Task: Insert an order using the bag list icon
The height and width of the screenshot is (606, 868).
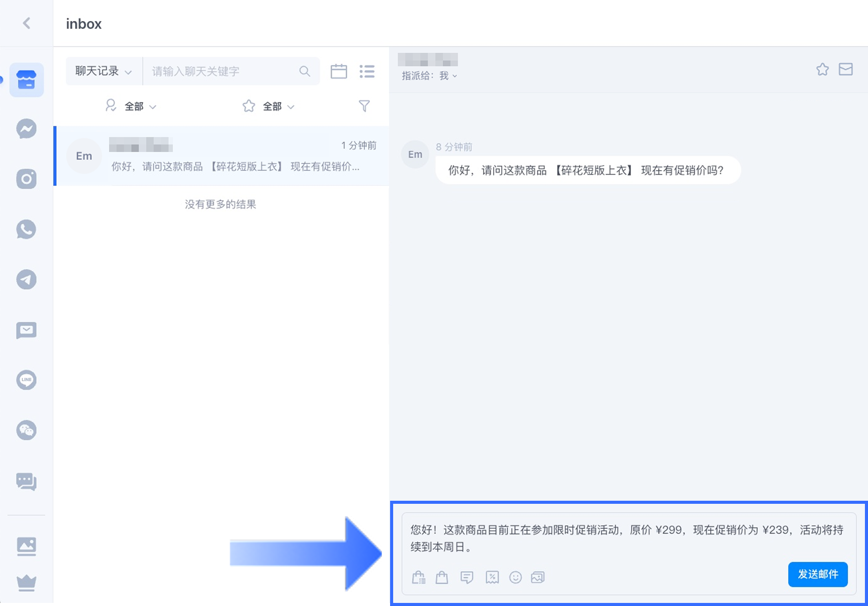Action: (419, 577)
